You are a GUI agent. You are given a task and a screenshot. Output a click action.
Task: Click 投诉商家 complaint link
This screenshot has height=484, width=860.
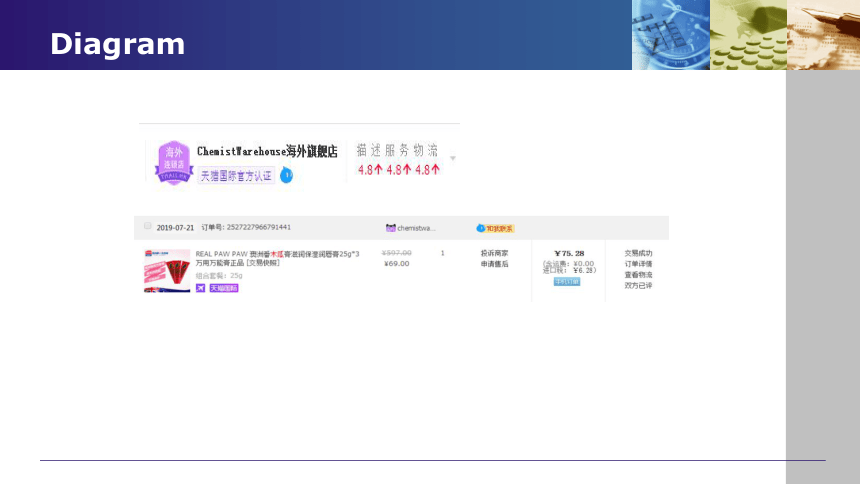point(494,254)
